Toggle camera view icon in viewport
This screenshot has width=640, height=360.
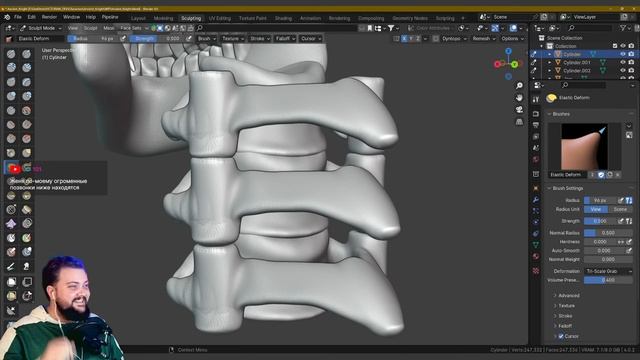[x=519, y=110]
